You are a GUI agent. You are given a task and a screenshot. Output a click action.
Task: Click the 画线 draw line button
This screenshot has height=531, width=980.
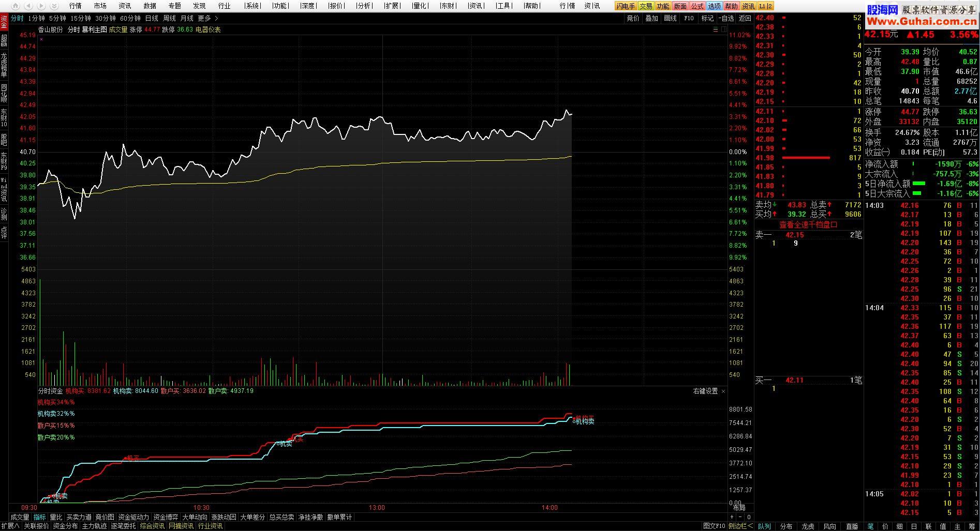(670, 18)
